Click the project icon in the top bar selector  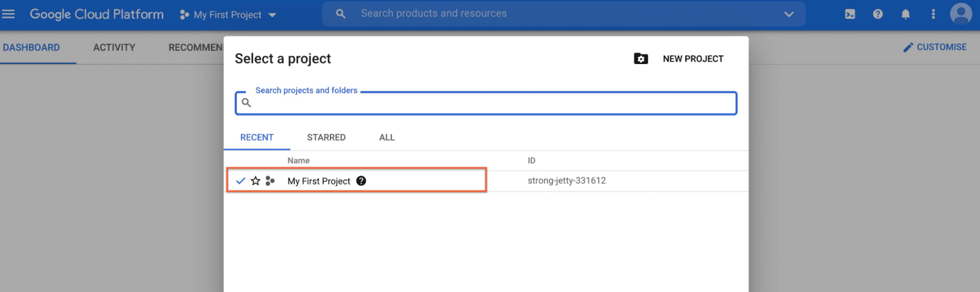tap(184, 14)
